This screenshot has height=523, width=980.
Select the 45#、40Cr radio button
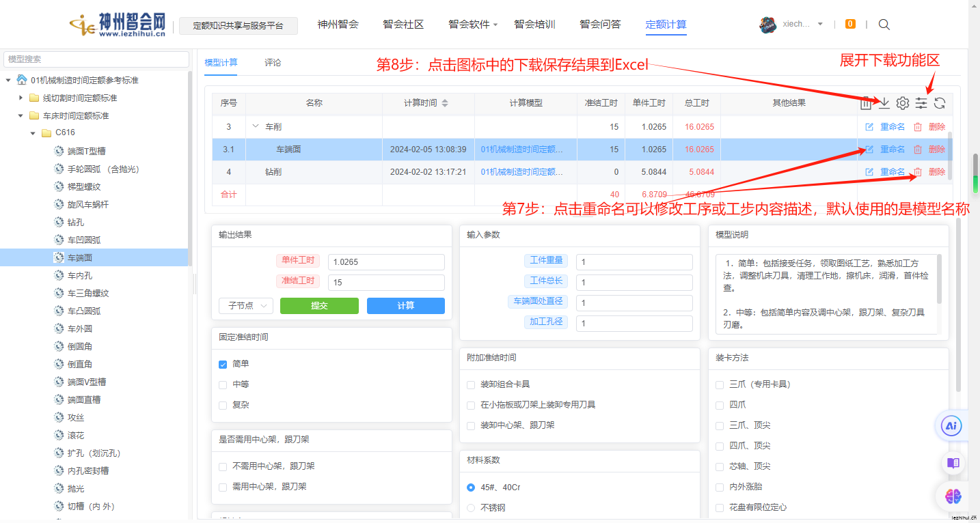[x=471, y=487]
